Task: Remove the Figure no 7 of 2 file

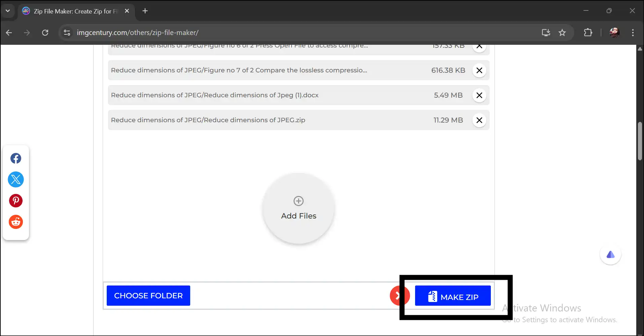Action: [479, 70]
